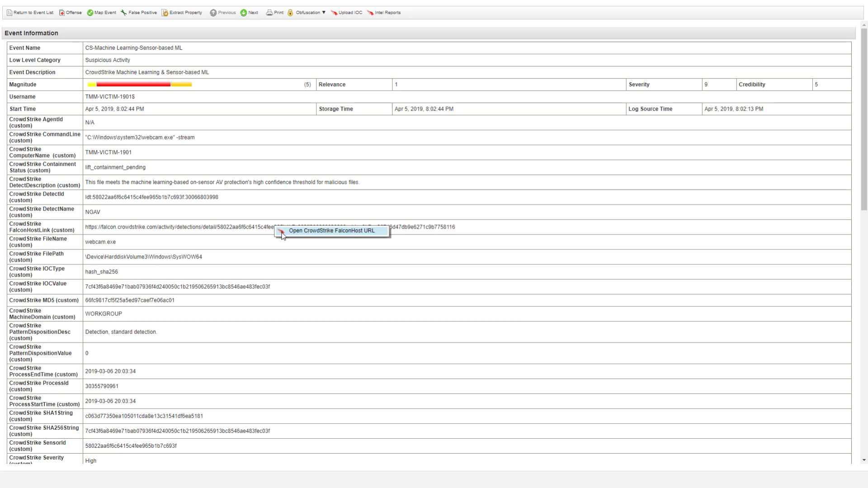Click the command line value with webcam.exe -stream

pyautogui.click(x=140, y=137)
